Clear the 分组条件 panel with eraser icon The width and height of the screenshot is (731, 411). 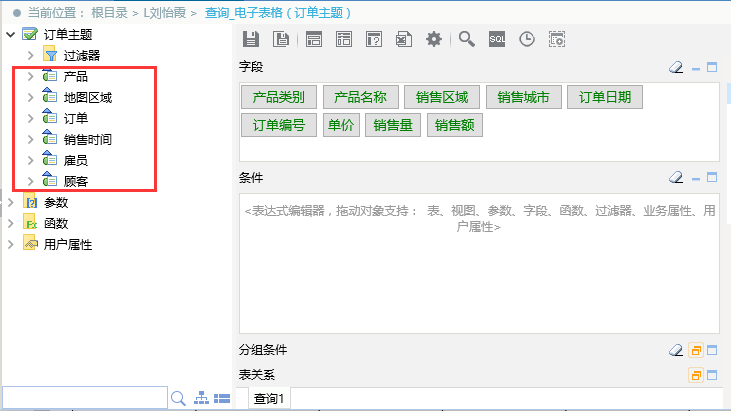point(676,350)
